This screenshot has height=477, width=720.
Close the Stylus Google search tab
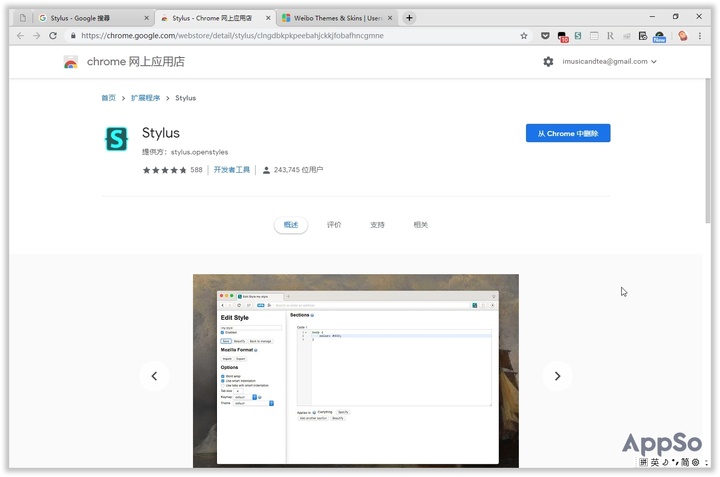[146, 18]
